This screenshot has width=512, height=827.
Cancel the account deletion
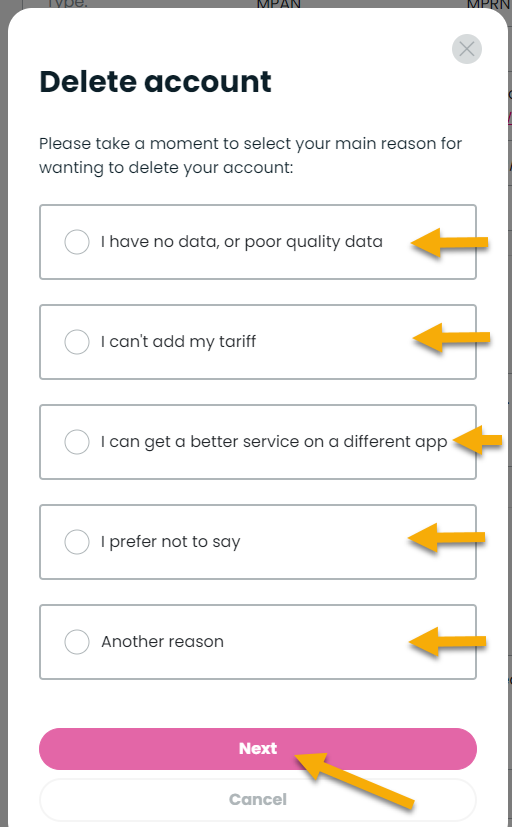258,800
